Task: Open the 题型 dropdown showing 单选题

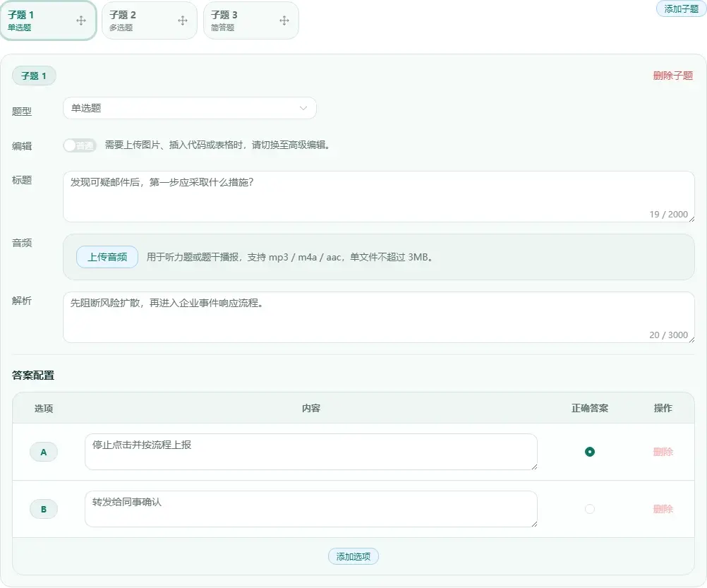Action: 190,108
